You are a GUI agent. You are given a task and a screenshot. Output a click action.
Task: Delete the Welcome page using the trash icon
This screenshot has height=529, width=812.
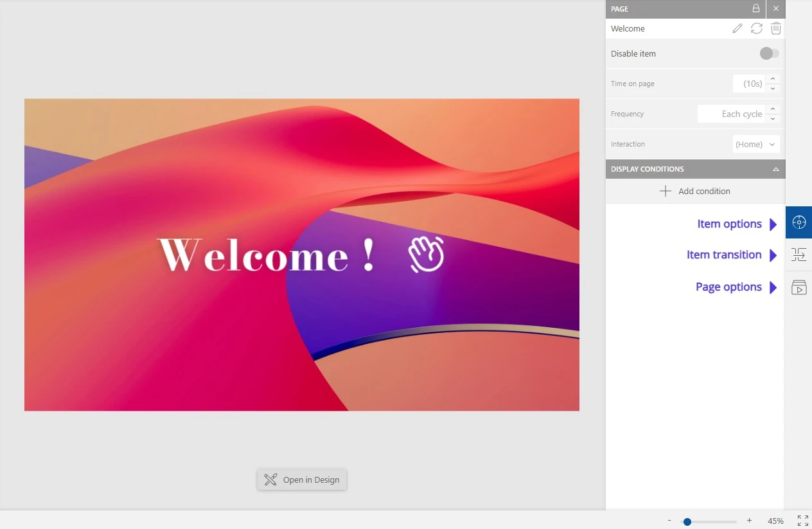pyautogui.click(x=775, y=28)
